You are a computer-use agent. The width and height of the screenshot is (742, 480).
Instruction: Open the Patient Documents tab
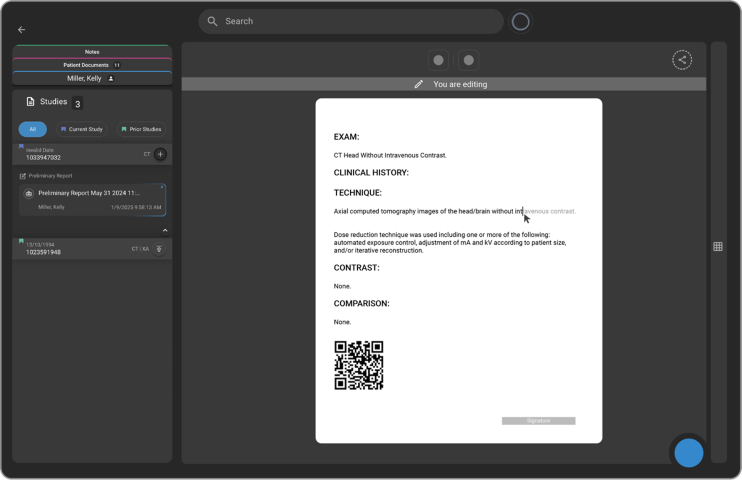tap(92, 65)
